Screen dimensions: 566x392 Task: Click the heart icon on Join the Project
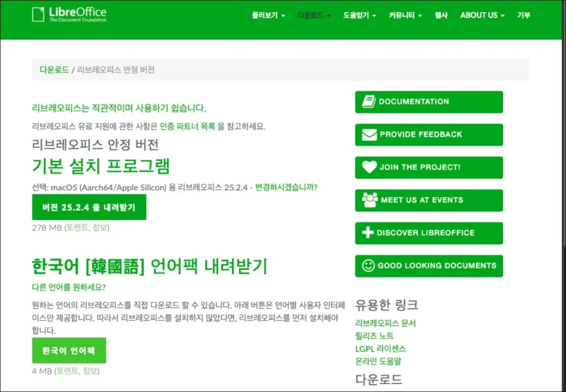tap(369, 167)
